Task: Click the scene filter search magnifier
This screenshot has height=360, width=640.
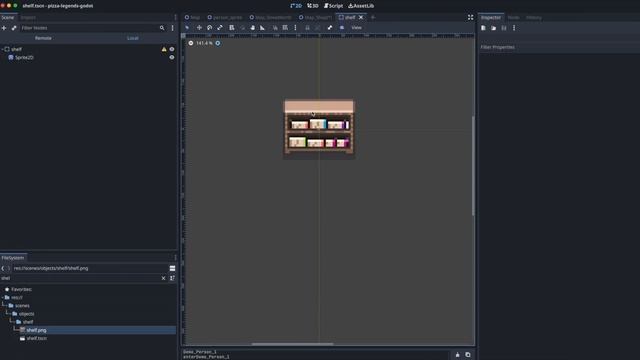Action: tap(162, 28)
